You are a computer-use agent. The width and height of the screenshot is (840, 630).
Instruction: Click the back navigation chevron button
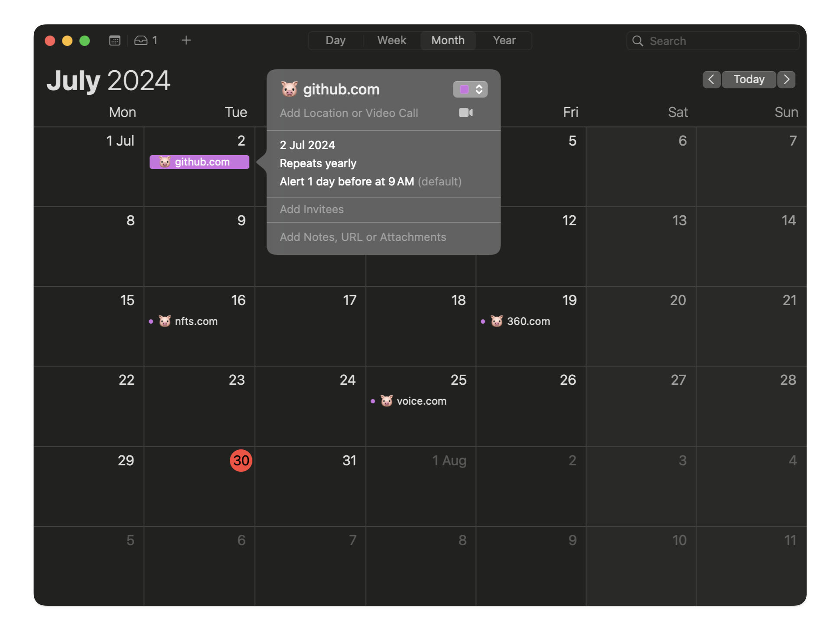pos(711,79)
